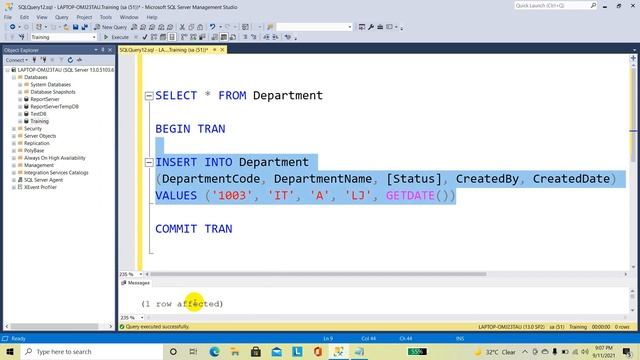Image resolution: width=640 pixels, height=360 pixels.
Task: Click the Windows Start button
Action: pyautogui.click(x=10, y=351)
